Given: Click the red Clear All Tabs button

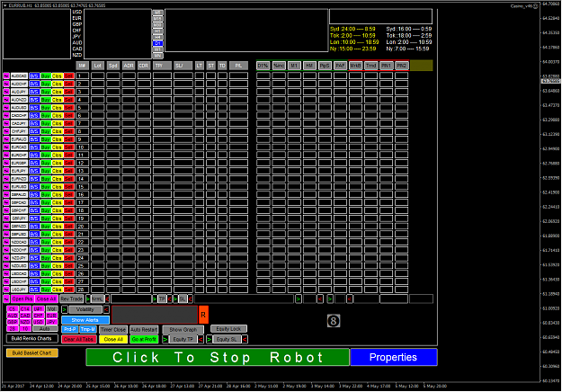Looking at the screenshot, I should [x=79, y=339].
